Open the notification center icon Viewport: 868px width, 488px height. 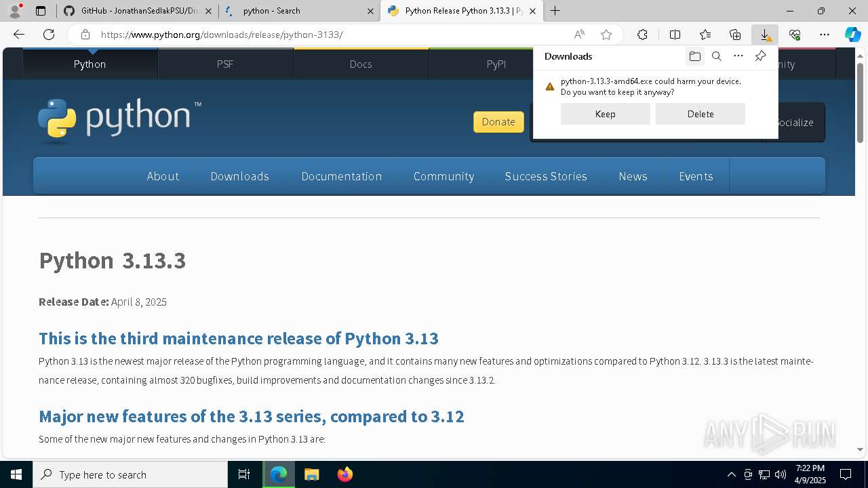[846, 474]
